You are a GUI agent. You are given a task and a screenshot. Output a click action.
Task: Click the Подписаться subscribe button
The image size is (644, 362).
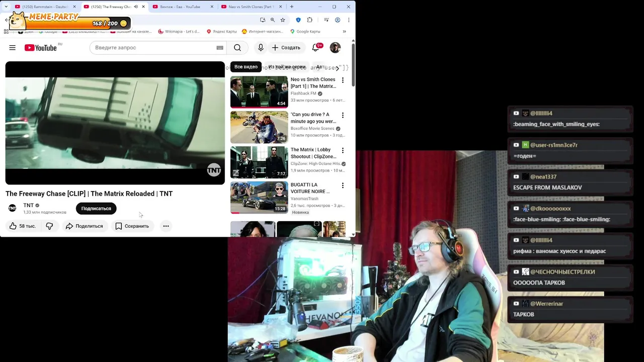[96, 209]
